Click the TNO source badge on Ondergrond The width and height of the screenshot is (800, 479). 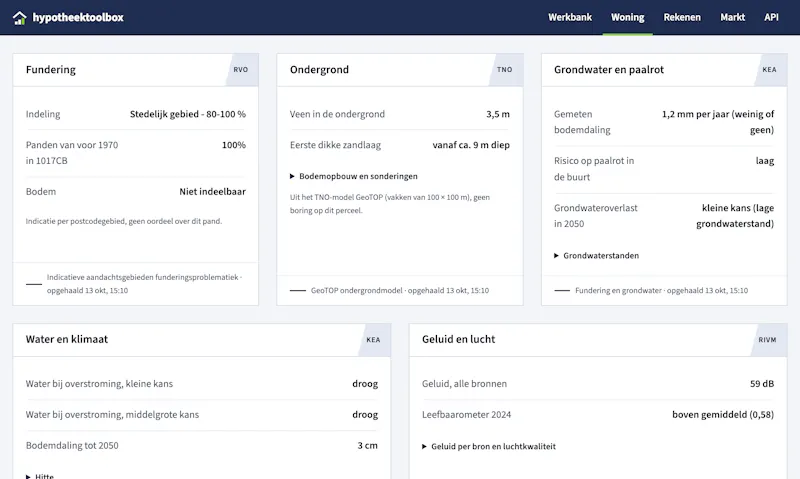point(505,69)
